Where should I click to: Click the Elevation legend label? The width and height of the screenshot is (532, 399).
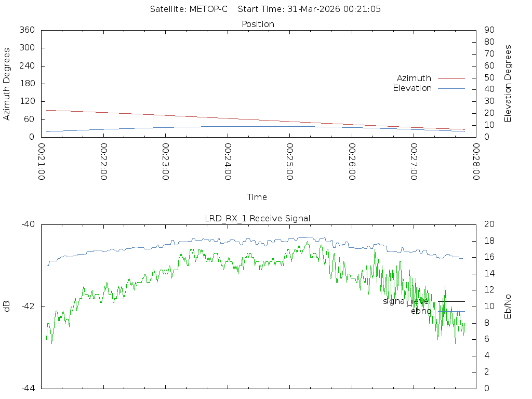pos(412,88)
